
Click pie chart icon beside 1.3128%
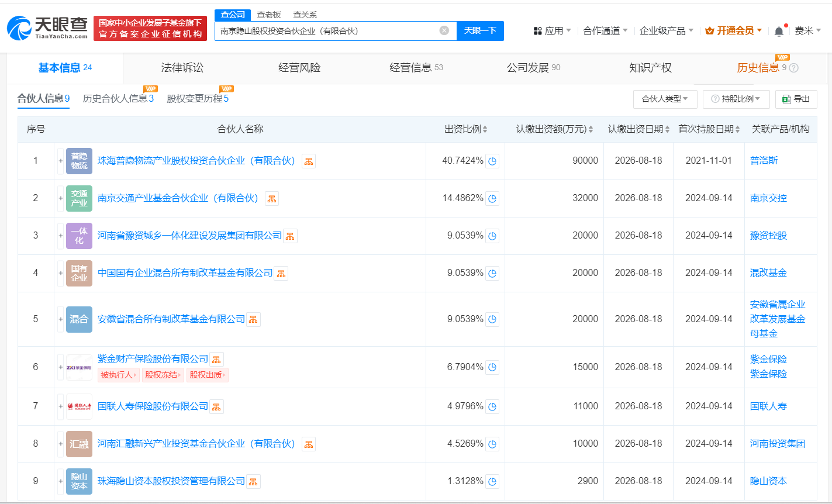492,481
